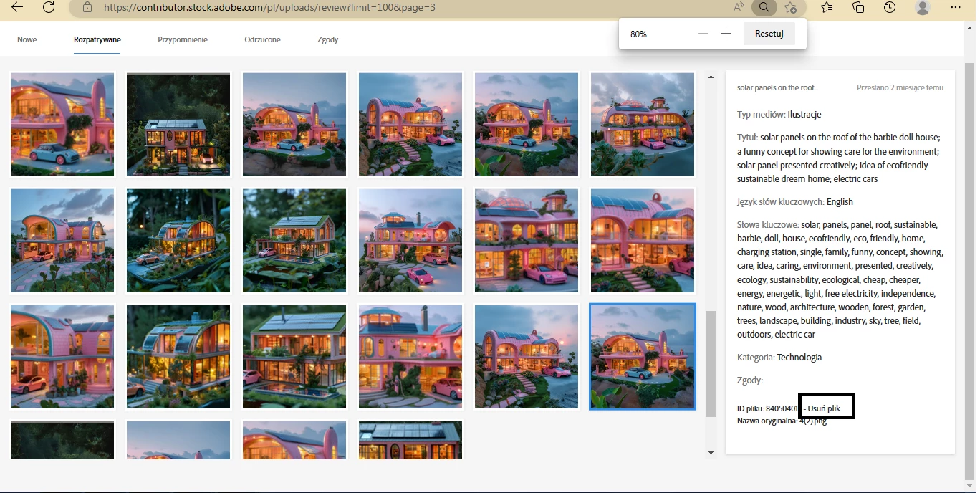
Task: Click the 'ID pliku: 84050401' text
Action: tap(767, 408)
